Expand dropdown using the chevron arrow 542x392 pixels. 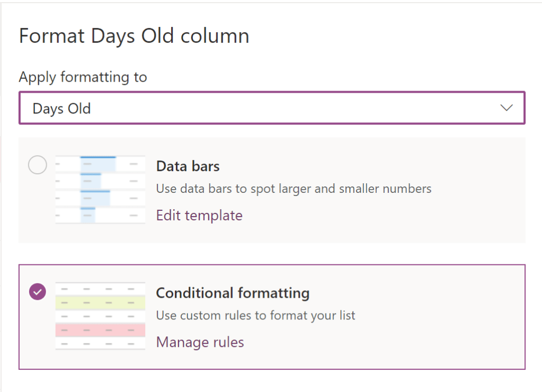click(507, 108)
